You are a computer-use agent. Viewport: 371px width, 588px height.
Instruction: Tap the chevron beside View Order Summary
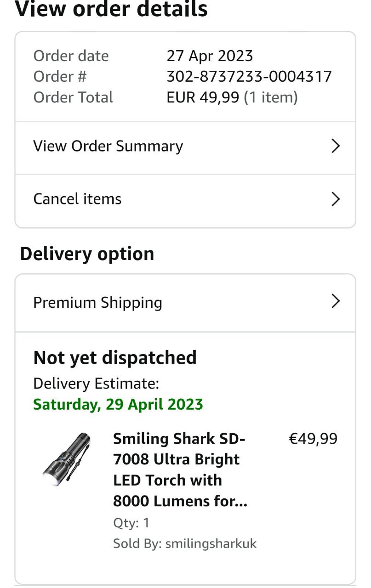[x=336, y=146]
